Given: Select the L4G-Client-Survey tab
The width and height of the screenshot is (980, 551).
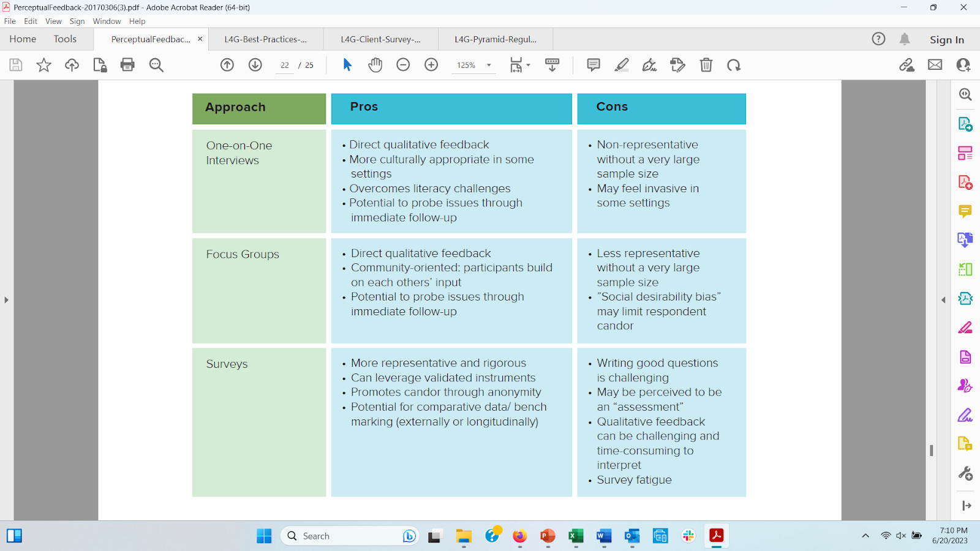Looking at the screenshot, I should click(x=380, y=39).
